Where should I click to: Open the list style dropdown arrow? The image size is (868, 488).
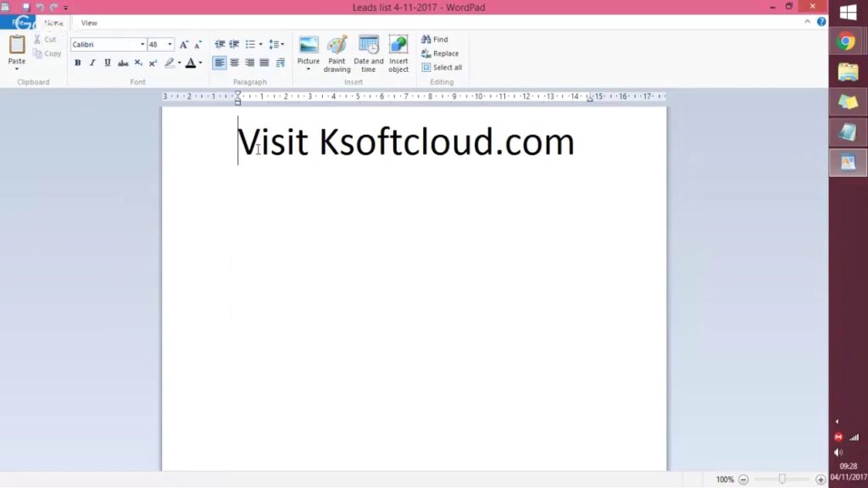pyautogui.click(x=261, y=44)
